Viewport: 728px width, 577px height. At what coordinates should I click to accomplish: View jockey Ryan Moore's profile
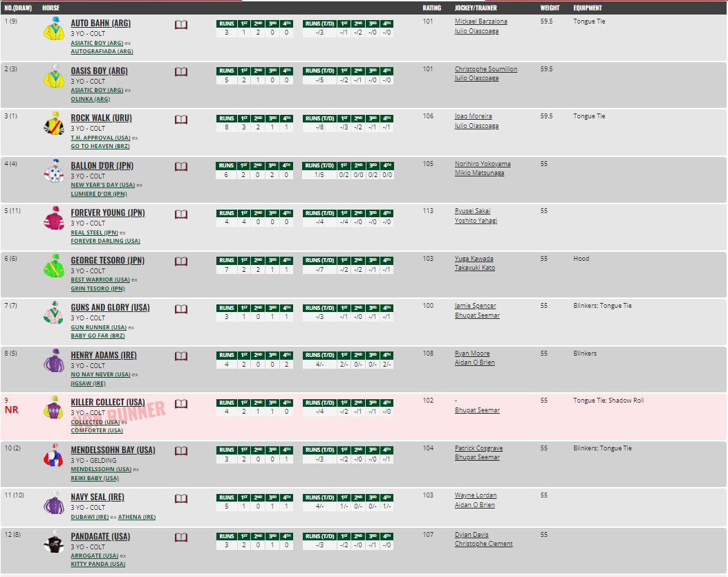click(x=472, y=354)
